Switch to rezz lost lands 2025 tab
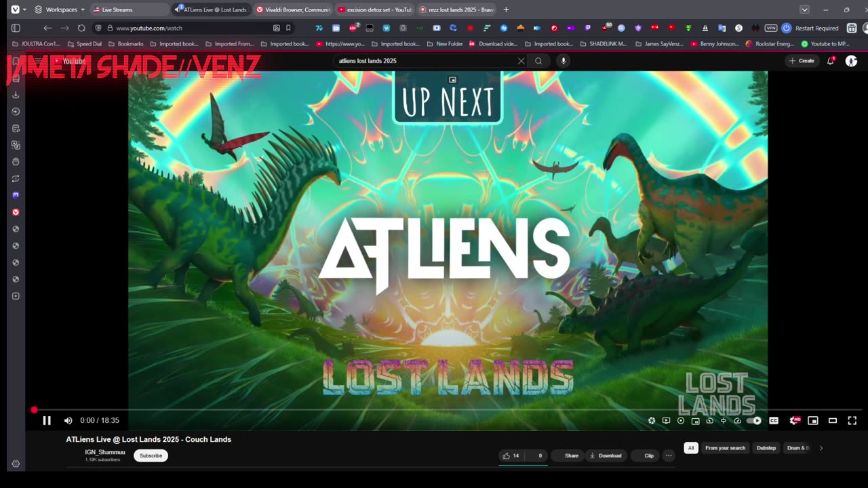The image size is (868, 488). [x=456, y=9]
